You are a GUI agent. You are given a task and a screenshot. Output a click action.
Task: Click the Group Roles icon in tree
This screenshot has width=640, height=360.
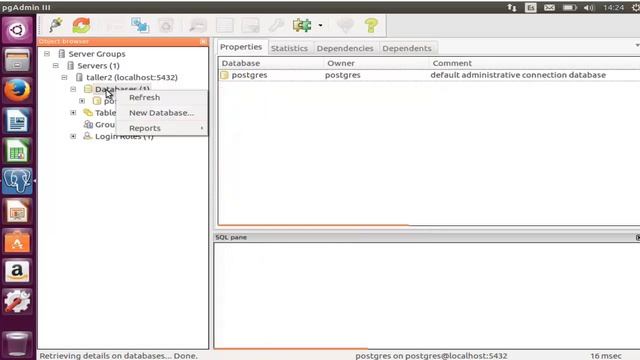[x=88, y=124]
